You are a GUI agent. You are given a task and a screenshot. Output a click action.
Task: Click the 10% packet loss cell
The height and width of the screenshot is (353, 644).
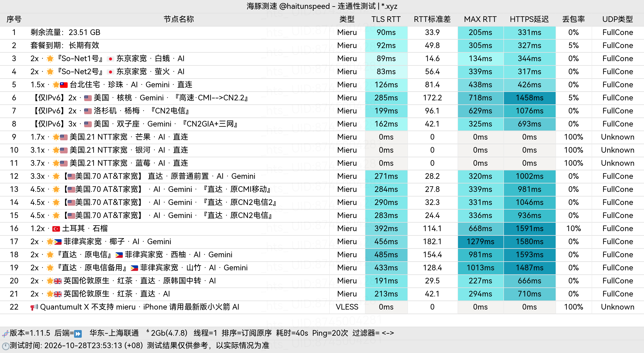pyautogui.click(x=573, y=228)
